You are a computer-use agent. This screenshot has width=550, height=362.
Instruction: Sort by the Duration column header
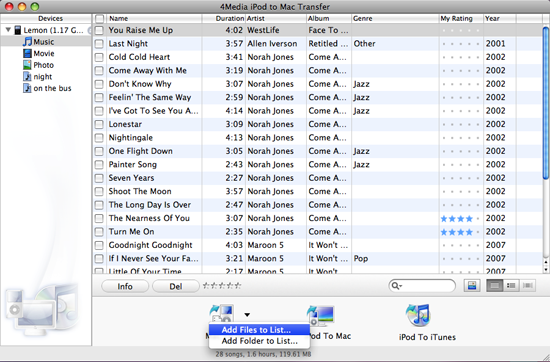(224, 18)
